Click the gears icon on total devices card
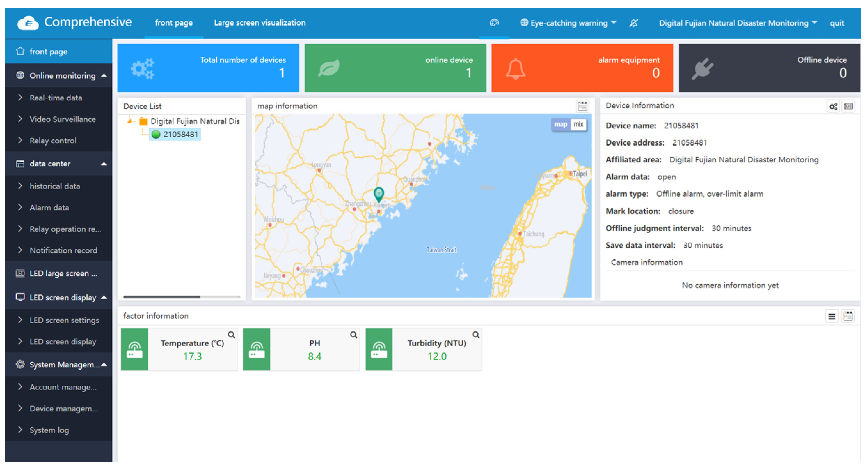 point(142,68)
